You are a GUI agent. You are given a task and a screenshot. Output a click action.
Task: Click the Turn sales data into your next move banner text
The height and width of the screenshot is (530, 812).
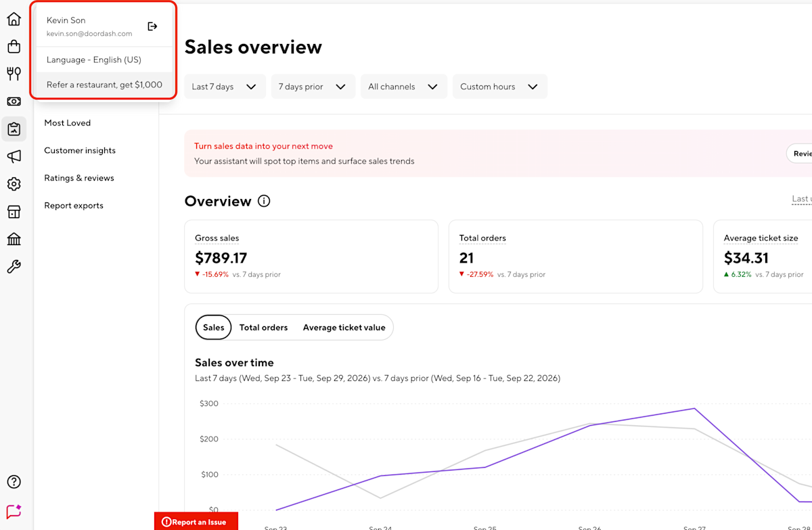tap(263, 146)
